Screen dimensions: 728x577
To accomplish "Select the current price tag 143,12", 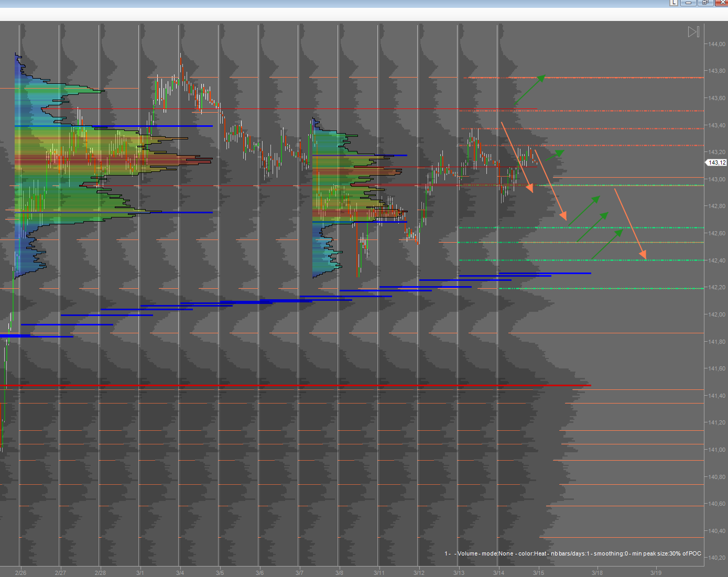I will coord(717,162).
